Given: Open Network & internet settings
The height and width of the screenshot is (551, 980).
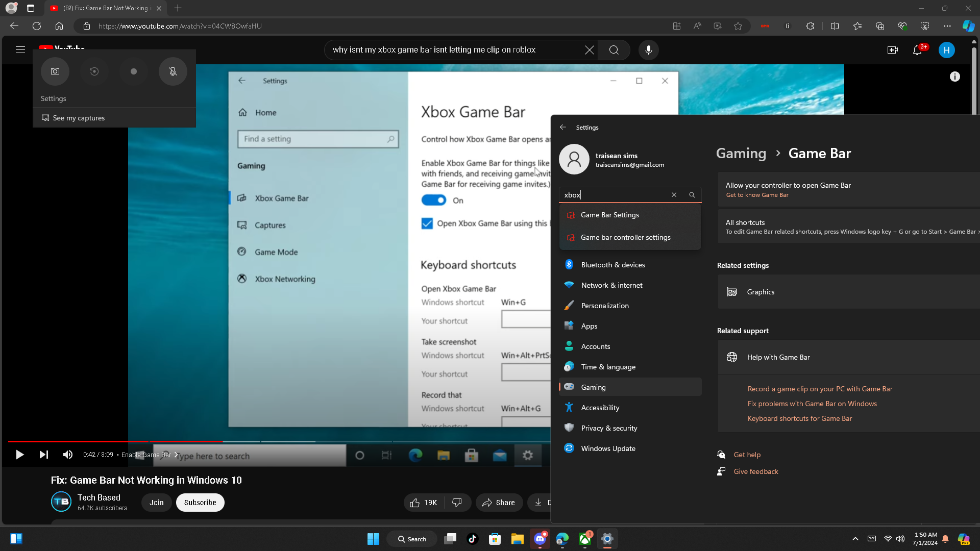Looking at the screenshot, I should tap(630, 285).
